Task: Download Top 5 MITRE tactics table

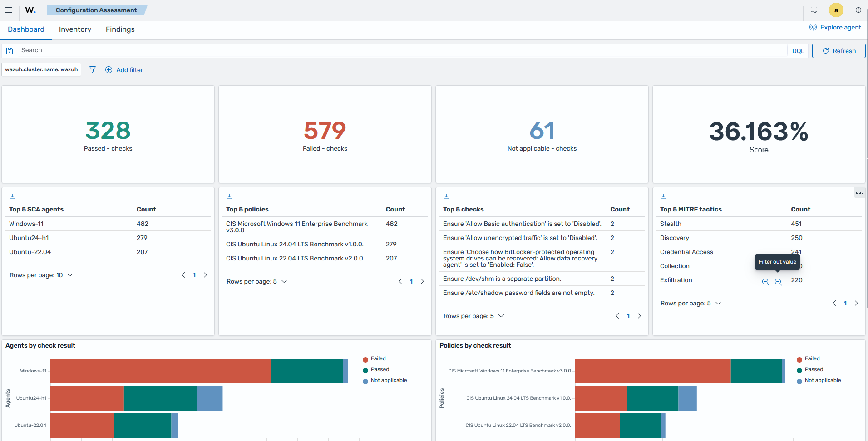Action: point(664,196)
